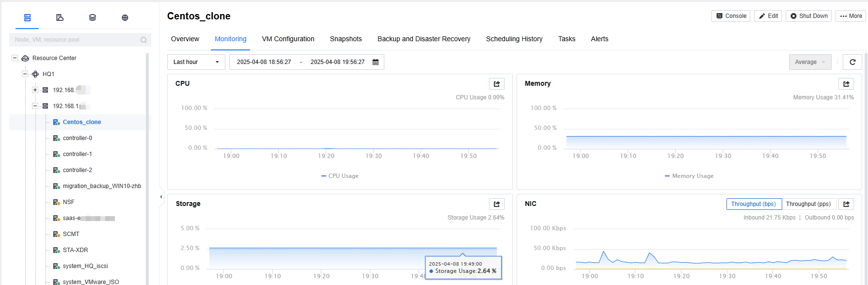Switch to the Overview tab
Viewport: 868px width, 285px height.
pyautogui.click(x=185, y=39)
